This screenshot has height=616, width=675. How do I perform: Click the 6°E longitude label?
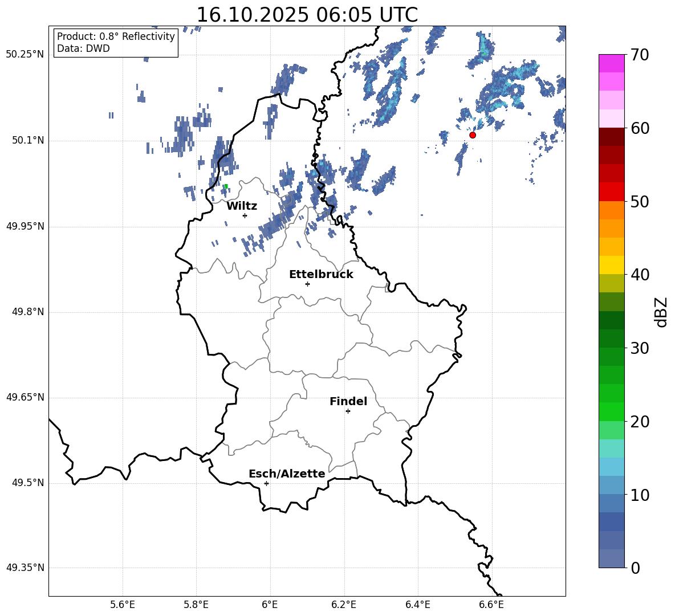(x=270, y=605)
